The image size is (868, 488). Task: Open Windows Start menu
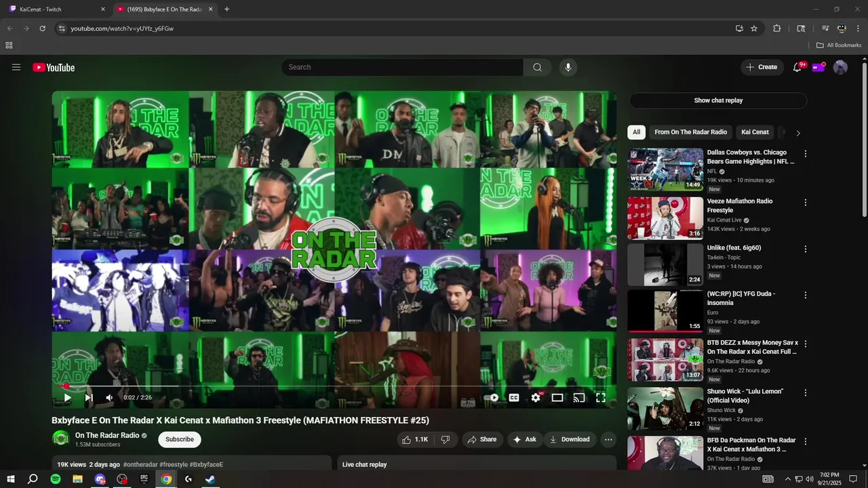click(x=10, y=479)
